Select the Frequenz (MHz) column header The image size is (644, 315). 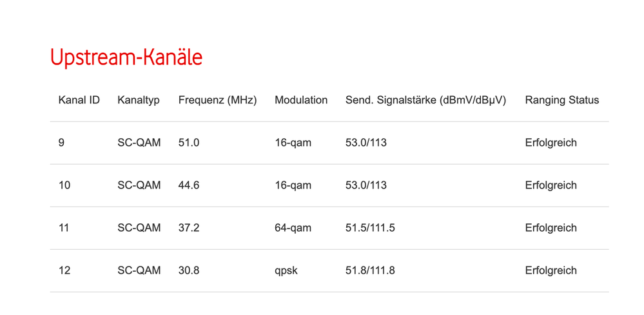point(217,100)
